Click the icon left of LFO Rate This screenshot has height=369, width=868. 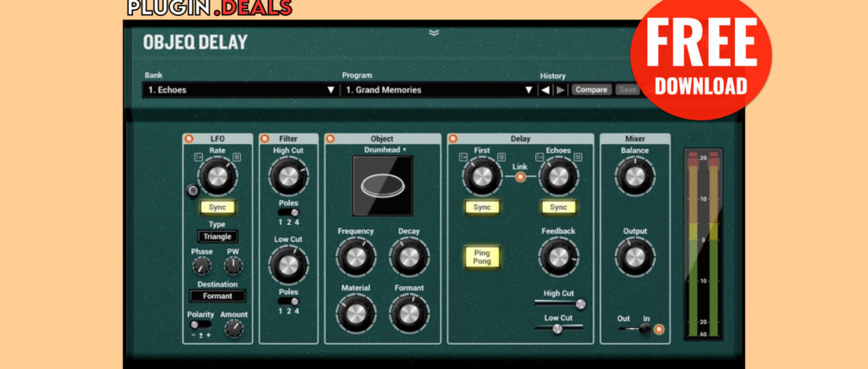[198, 157]
